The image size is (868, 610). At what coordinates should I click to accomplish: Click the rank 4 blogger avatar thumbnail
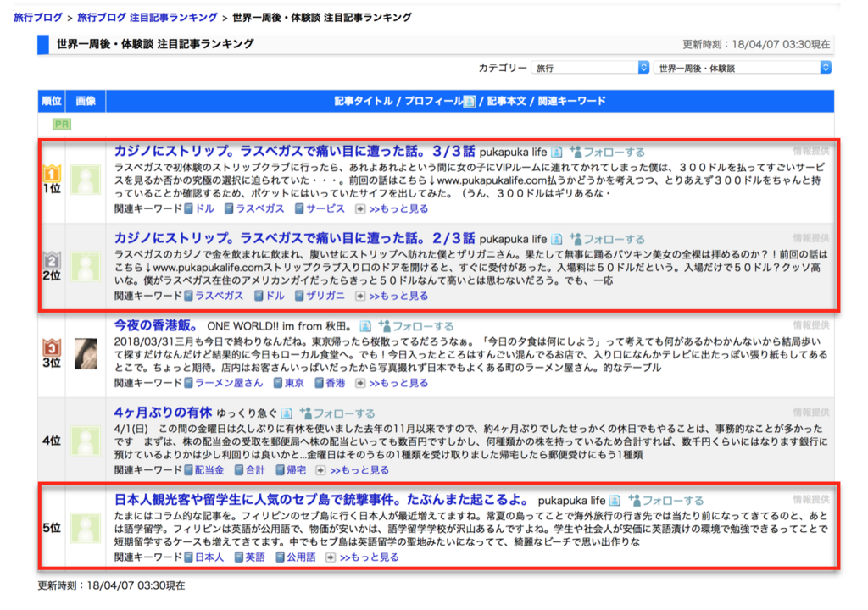[x=86, y=441]
